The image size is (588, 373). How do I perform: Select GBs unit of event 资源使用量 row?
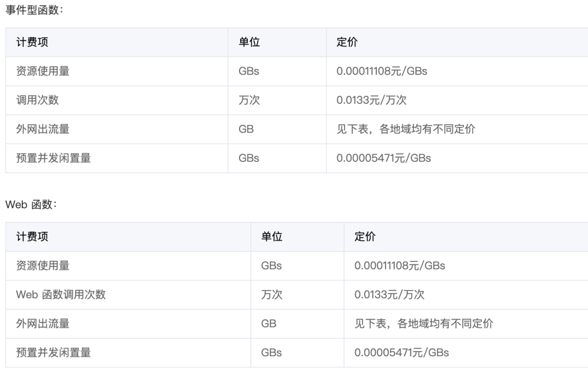tap(249, 71)
